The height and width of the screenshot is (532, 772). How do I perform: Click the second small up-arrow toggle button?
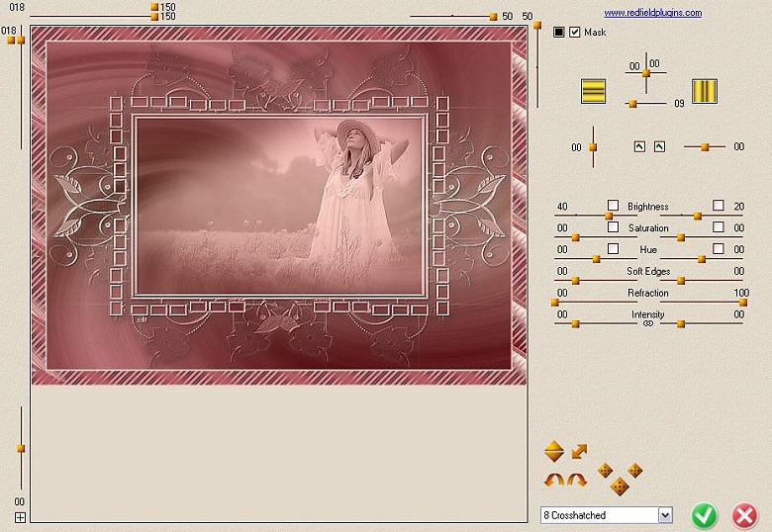point(659,146)
